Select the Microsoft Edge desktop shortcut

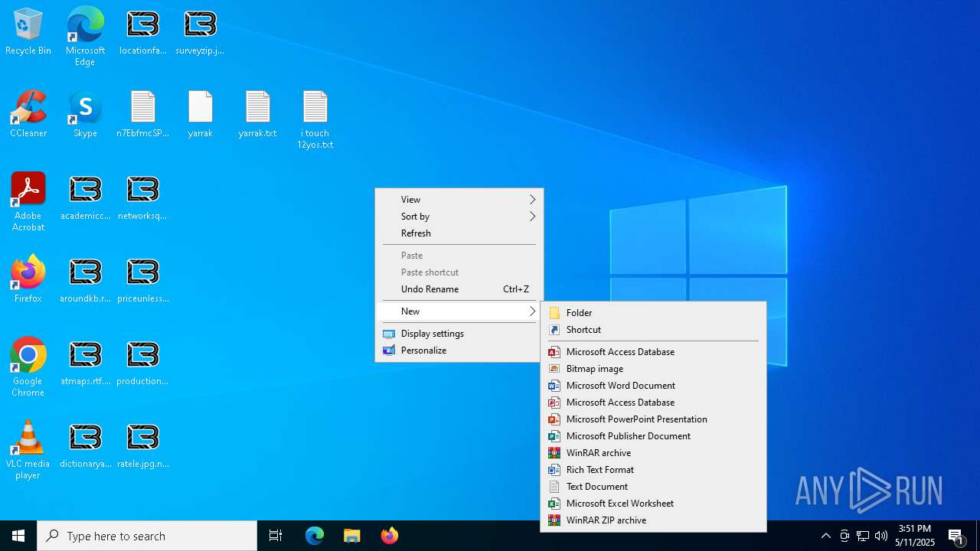click(85, 37)
